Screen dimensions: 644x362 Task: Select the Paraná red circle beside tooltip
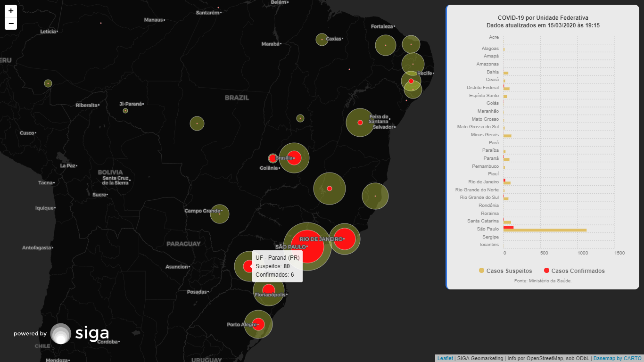248,266
